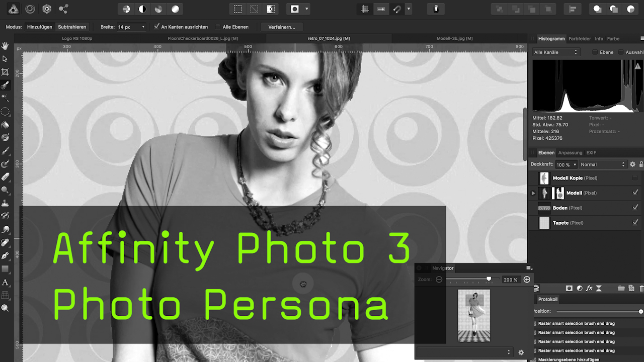The height and width of the screenshot is (362, 644).
Task: Select the Flood Fill bucket tool
Action: 5,125
